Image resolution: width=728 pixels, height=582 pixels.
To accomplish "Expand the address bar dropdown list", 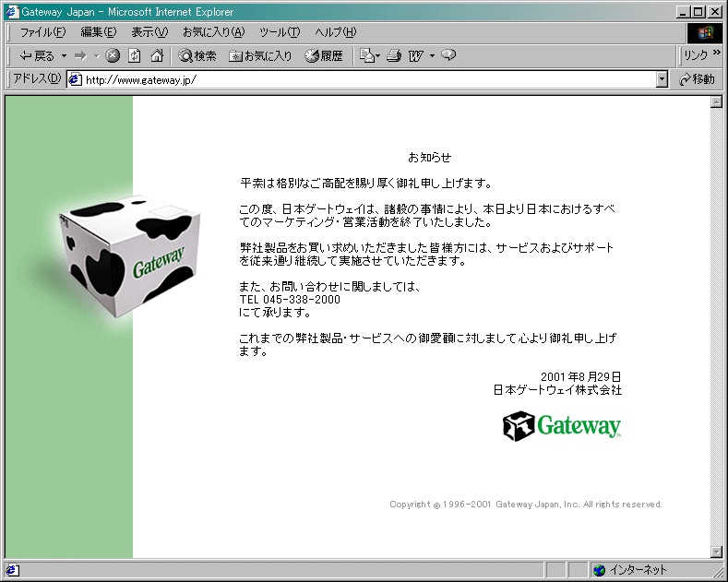I will (662, 80).
